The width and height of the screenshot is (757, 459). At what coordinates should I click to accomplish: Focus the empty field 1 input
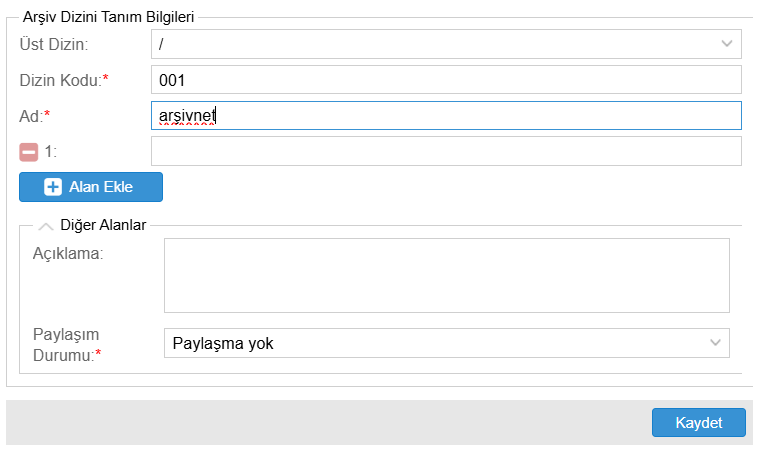(x=445, y=151)
